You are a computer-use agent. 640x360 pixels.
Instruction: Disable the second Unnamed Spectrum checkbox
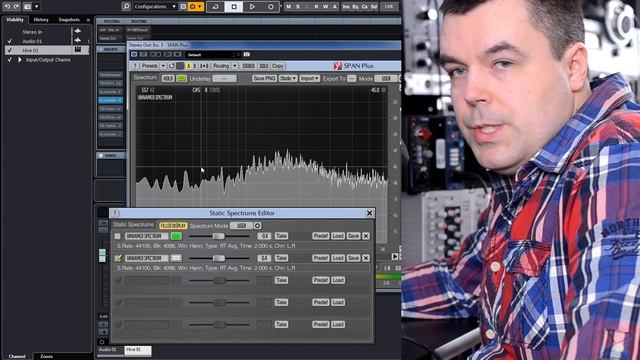click(x=118, y=258)
